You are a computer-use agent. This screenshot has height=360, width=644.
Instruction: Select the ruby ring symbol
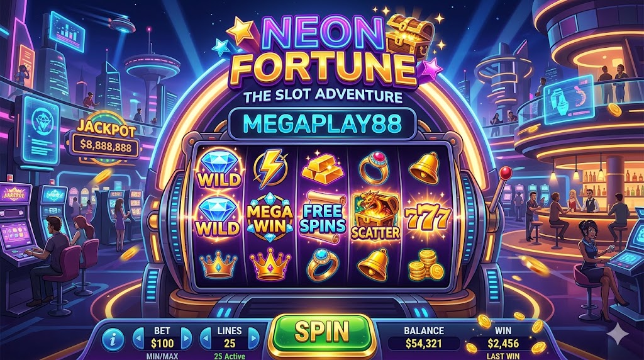tap(374, 169)
